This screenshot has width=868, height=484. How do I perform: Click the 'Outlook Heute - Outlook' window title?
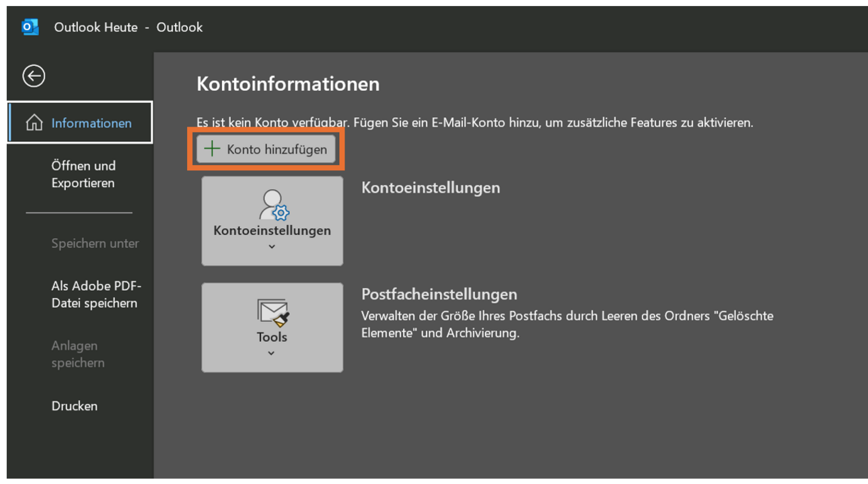129,28
